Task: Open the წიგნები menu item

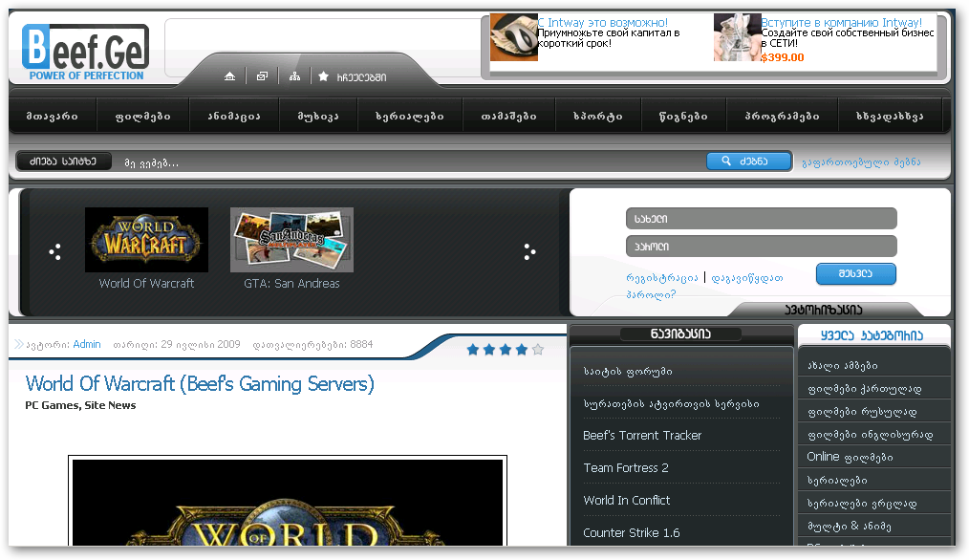Action: pyautogui.click(x=683, y=116)
